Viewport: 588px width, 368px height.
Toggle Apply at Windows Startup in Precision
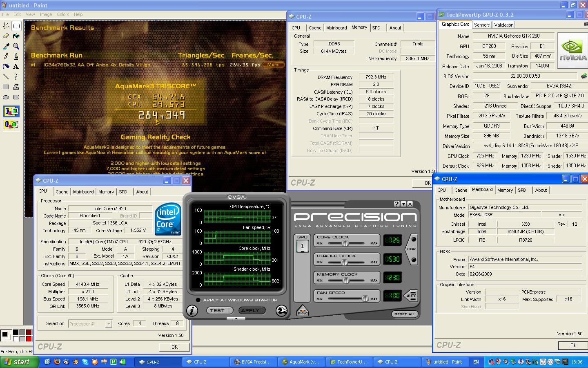tap(198, 300)
